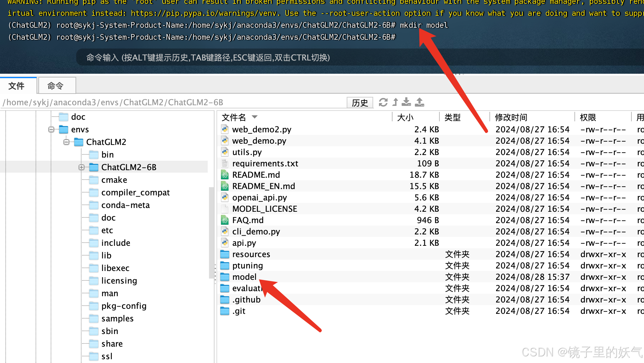Click the requirements.txt file icon

[x=225, y=164]
